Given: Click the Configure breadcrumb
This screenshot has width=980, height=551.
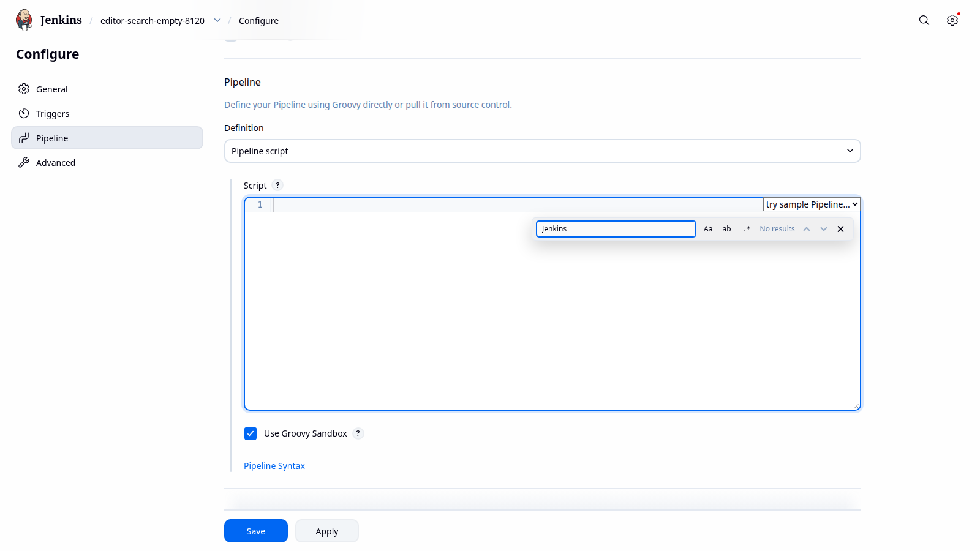Looking at the screenshot, I should click(258, 21).
